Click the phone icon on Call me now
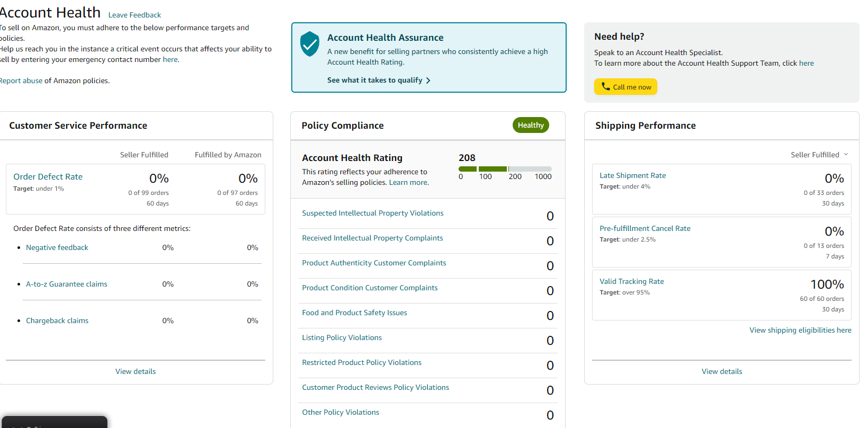Image resolution: width=868 pixels, height=428 pixels. (605, 86)
